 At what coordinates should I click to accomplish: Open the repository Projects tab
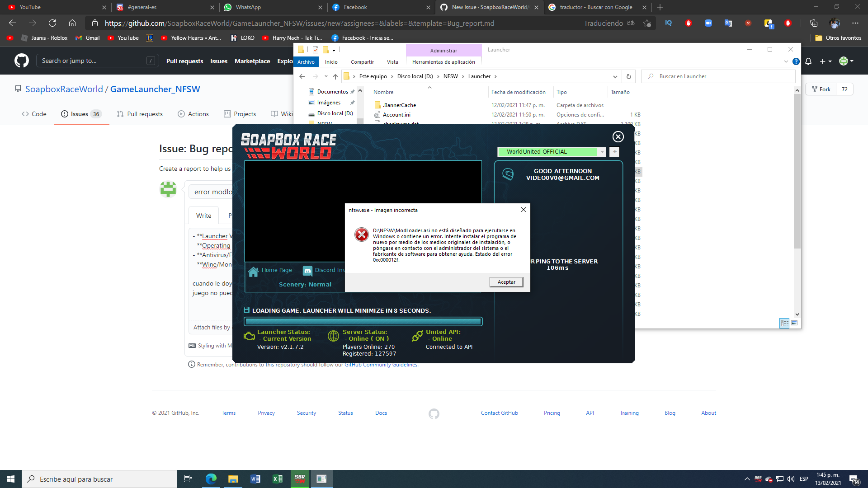240,114
